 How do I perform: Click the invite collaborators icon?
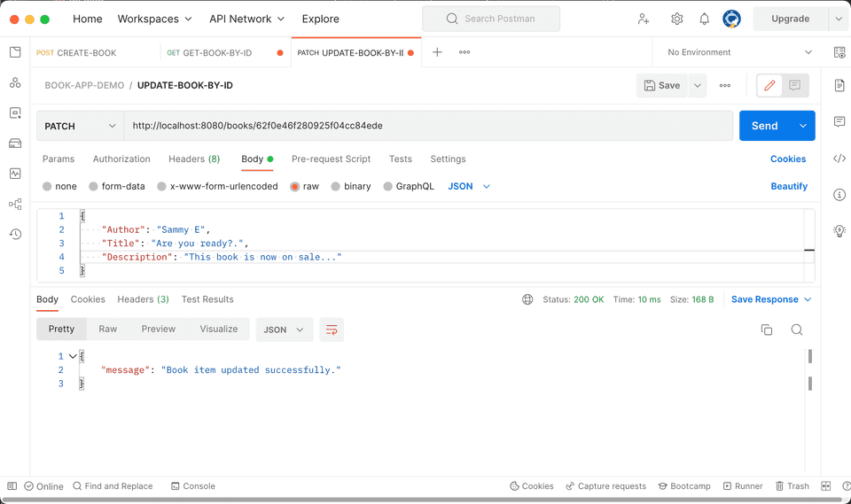click(x=644, y=19)
